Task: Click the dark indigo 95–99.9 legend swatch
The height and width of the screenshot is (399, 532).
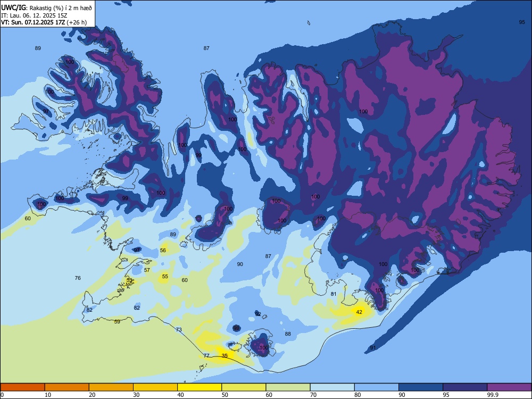Action: pyautogui.click(x=465, y=387)
